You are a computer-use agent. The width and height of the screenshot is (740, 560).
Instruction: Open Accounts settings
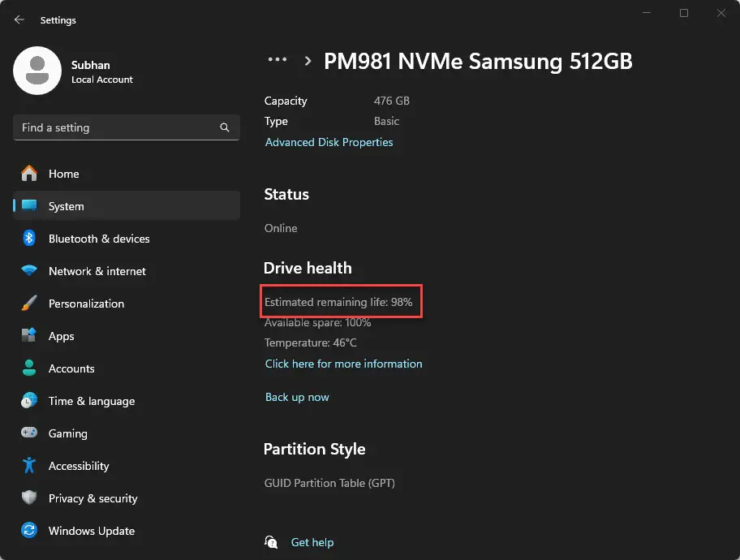tap(72, 368)
